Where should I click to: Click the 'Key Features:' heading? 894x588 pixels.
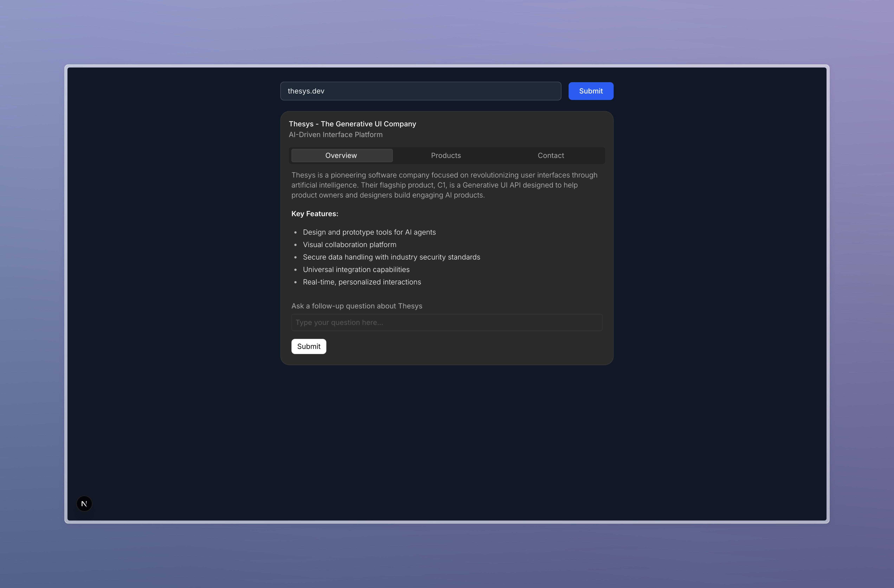315,213
